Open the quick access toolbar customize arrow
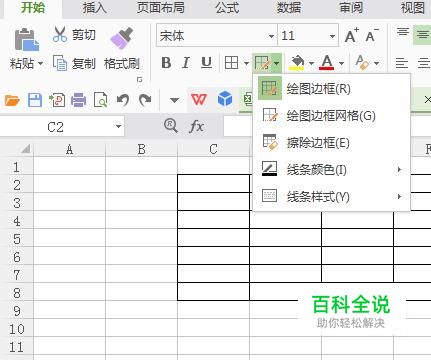Image resolution: width=431 pixels, height=360 pixels. point(174,100)
